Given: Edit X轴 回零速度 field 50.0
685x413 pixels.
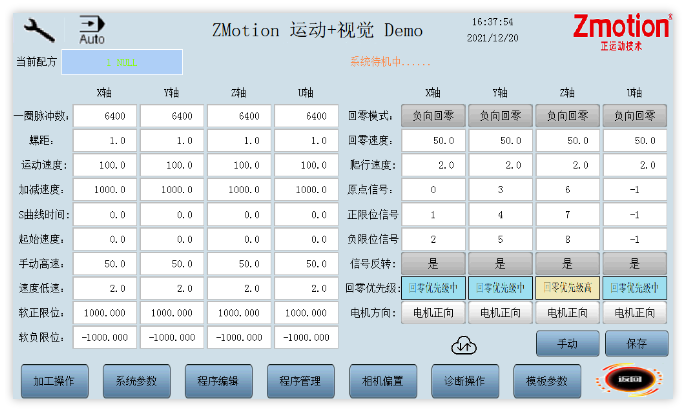Looking at the screenshot, I should click(x=433, y=140).
